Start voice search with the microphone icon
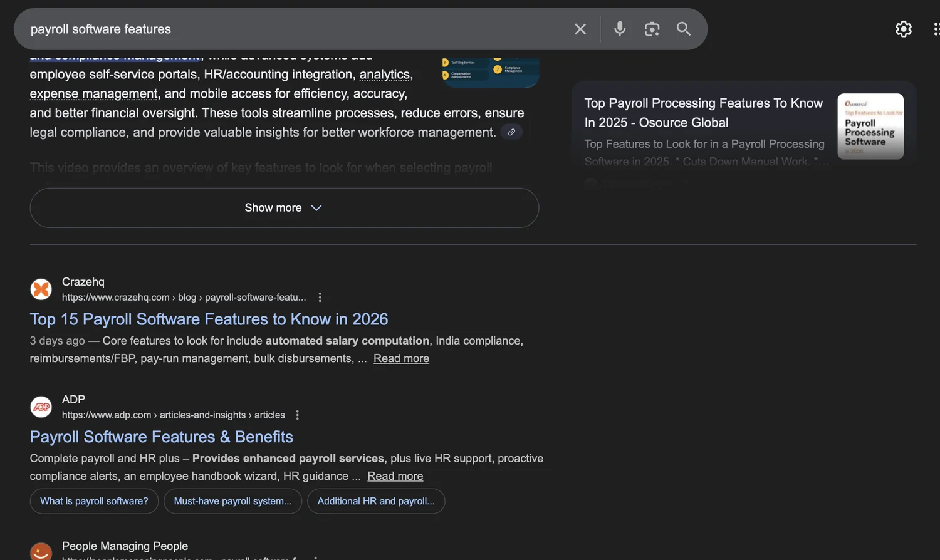This screenshot has width=940, height=560. pos(620,29)
